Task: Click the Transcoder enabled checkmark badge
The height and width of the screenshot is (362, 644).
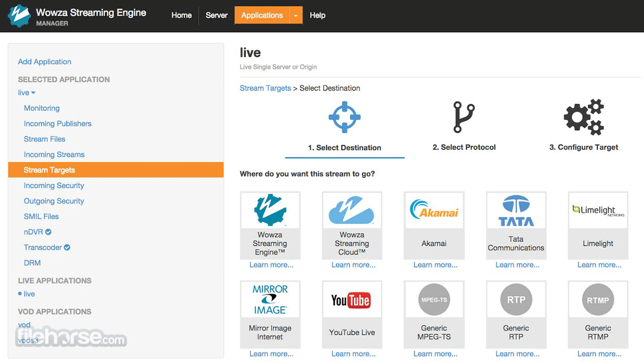Action: click(67, 247)
